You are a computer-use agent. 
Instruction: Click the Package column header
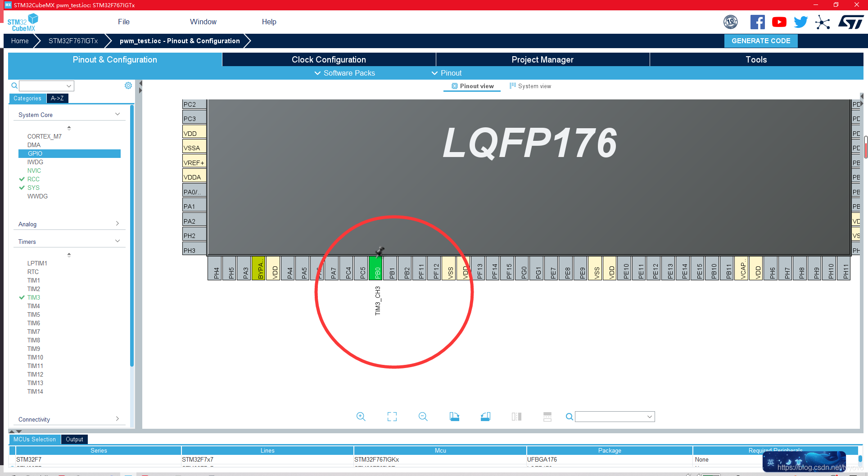[x=610, y=450]
